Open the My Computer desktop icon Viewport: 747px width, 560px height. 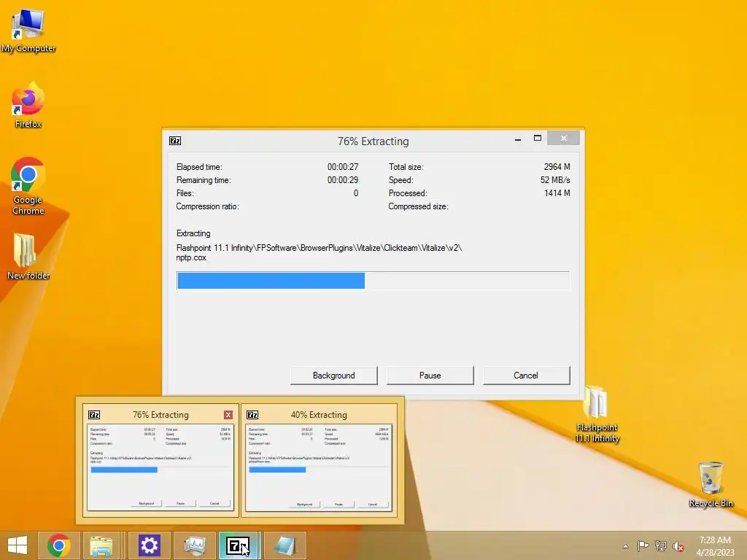28,31
